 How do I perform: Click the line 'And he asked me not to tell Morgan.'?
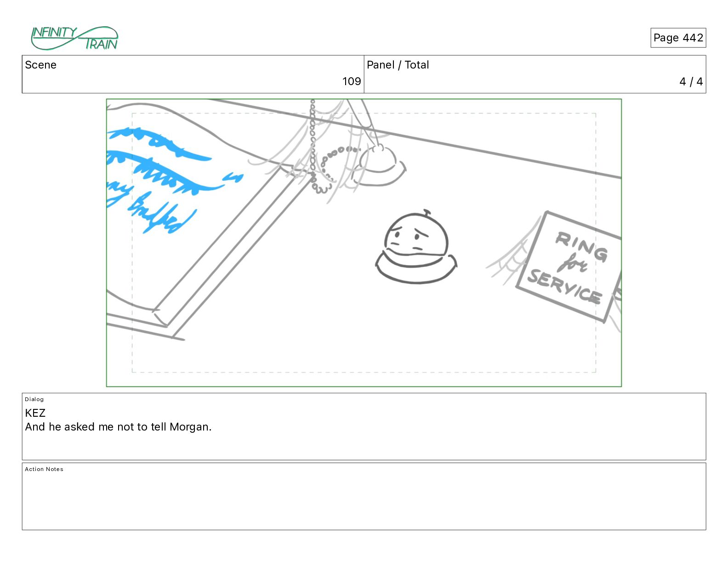click(x=118, y=427)
